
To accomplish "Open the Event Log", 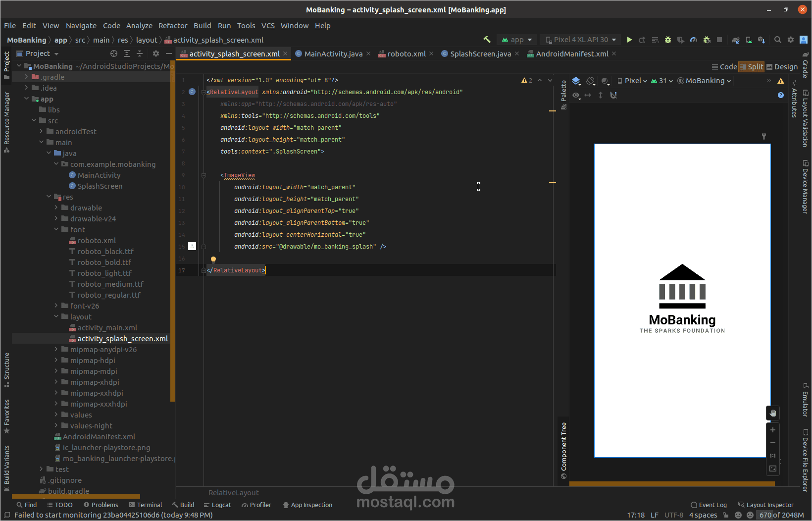I will [709, 505].
